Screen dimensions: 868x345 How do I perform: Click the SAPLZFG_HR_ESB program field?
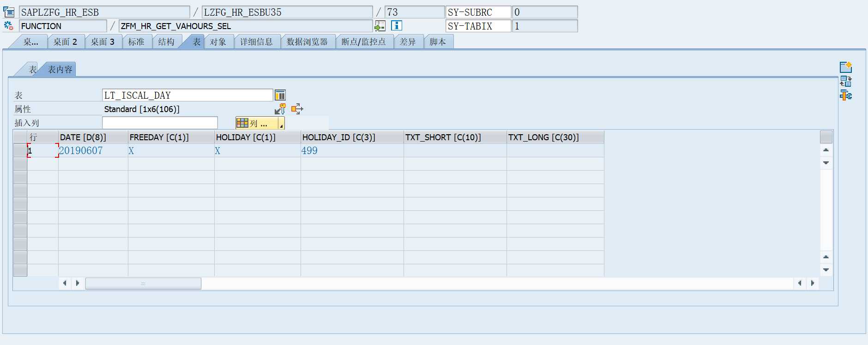[x=104, y=12]
